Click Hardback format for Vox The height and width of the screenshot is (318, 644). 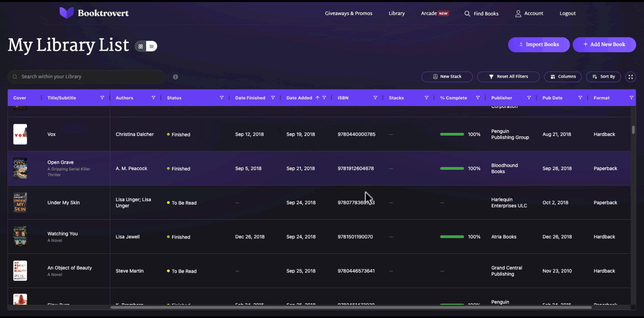tap(604, 134)
